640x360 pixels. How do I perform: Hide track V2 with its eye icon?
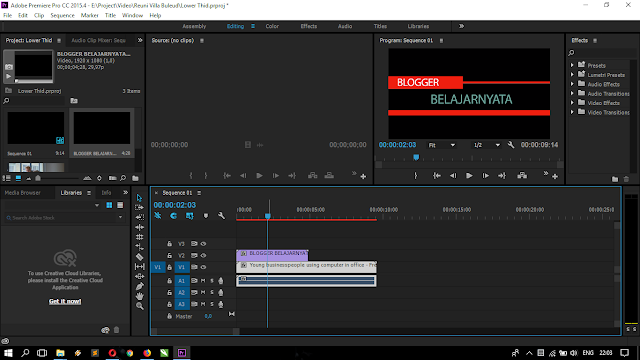[x=203, y=256]
